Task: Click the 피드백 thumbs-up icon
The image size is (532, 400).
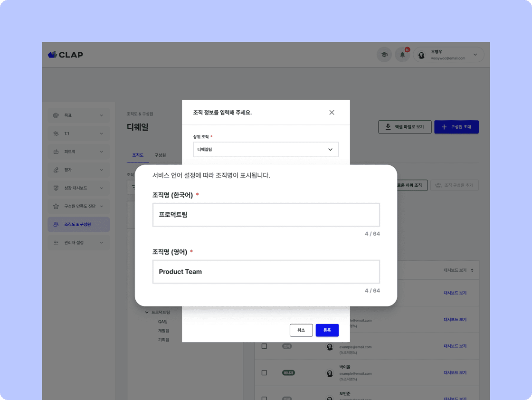Action: (x=56, y=152)
